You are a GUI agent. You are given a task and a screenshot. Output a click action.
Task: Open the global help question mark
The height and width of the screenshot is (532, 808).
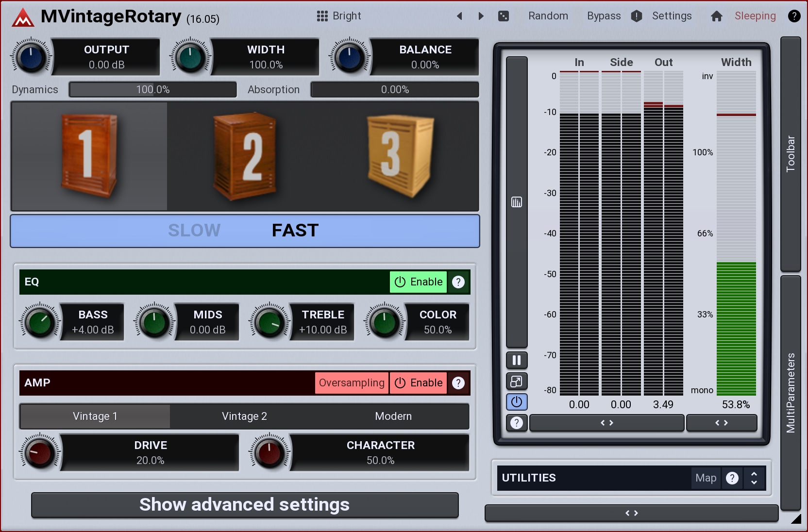794,16
